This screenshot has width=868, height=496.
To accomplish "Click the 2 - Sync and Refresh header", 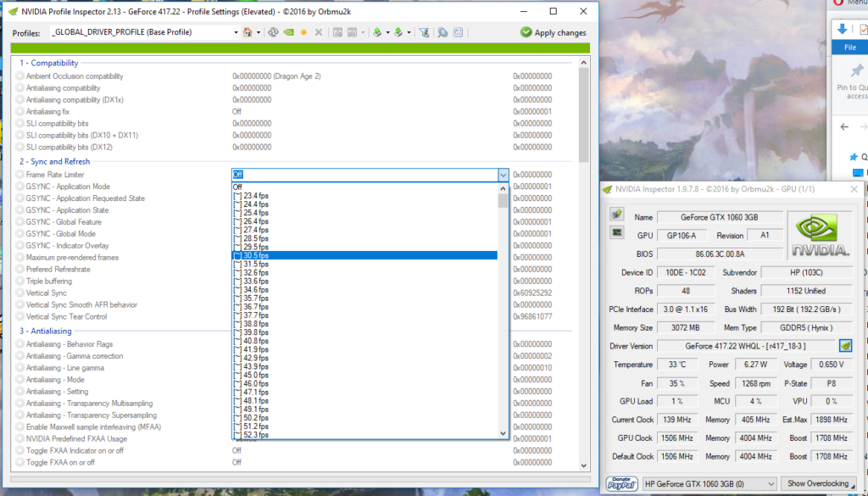I will [x=54, y=162].
